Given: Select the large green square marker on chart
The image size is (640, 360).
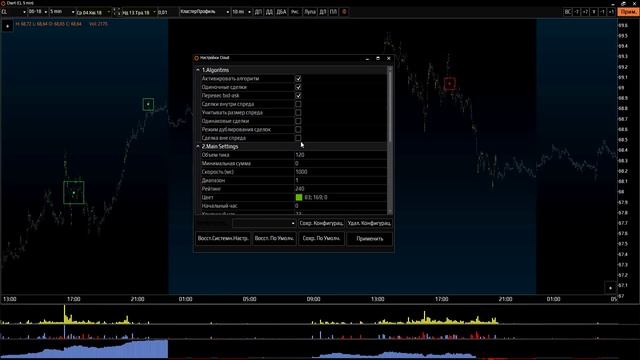Looking at the screenshot, I should 74,193.
